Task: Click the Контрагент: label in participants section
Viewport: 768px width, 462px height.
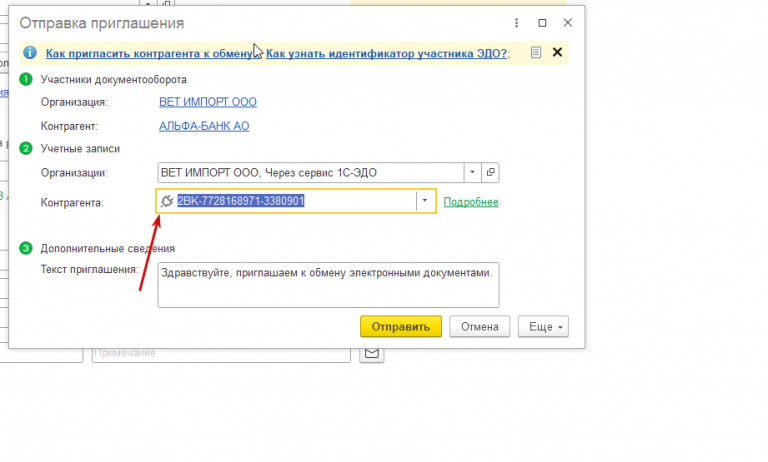Action: coord(70,126)
